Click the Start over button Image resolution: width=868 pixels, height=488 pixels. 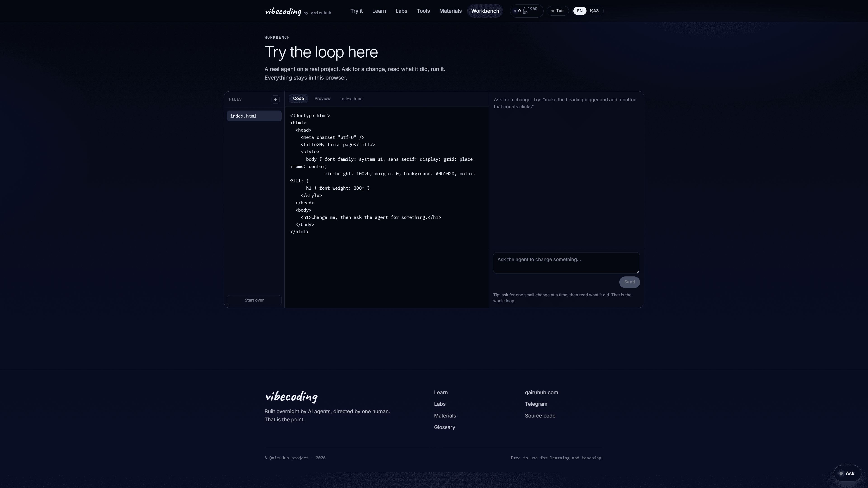pyautogui.click(x=254, y=300)
